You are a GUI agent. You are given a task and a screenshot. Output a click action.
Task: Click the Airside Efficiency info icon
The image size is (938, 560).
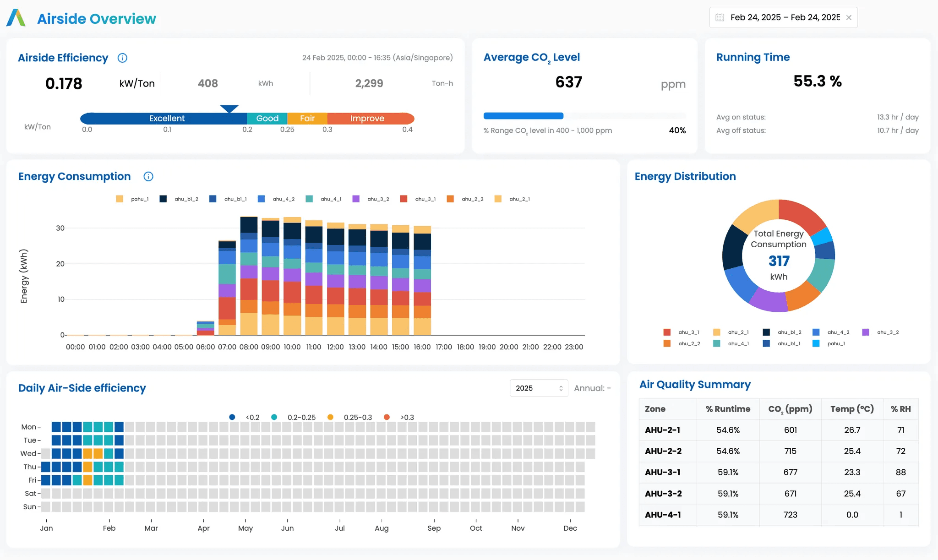tap(122, 58)
